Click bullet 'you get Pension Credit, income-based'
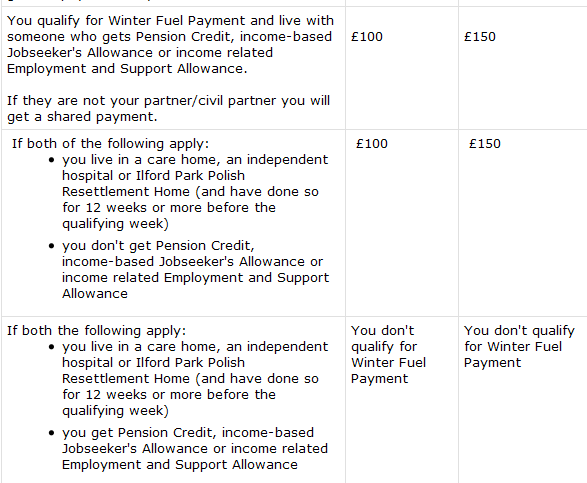This screenshot has height=483, width=587. click(x=195, y=449)
